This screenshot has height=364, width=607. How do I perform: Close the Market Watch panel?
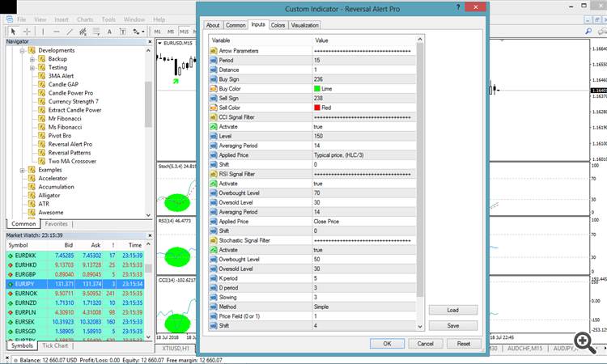[150, 235]
